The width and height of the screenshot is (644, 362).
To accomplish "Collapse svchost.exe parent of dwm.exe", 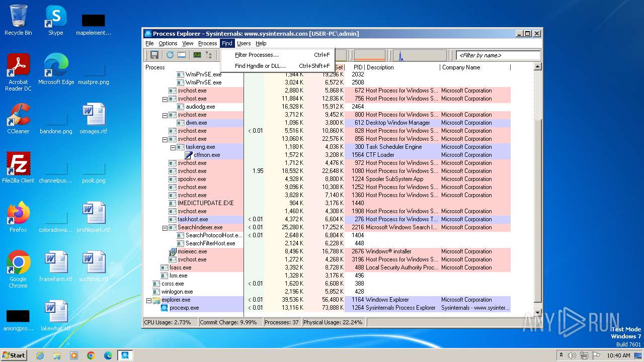I will tap(165, 115).
